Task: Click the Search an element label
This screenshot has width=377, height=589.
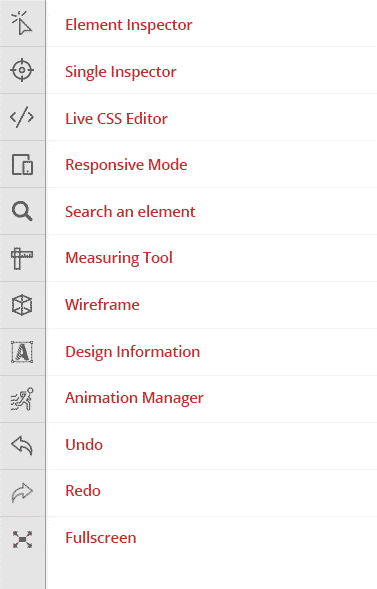Action: 130,212
